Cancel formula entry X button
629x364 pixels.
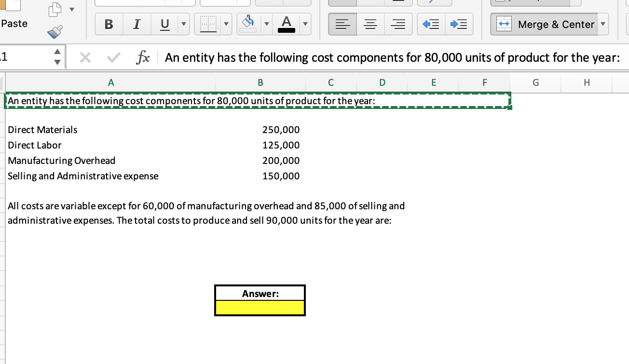pyautogui.click(x=85, y=58)
